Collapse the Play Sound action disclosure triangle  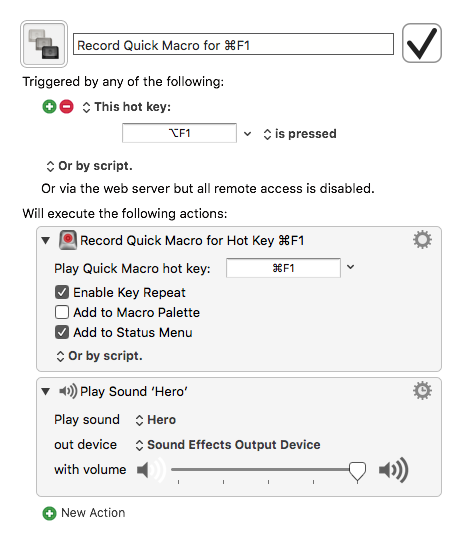point(46,391)
